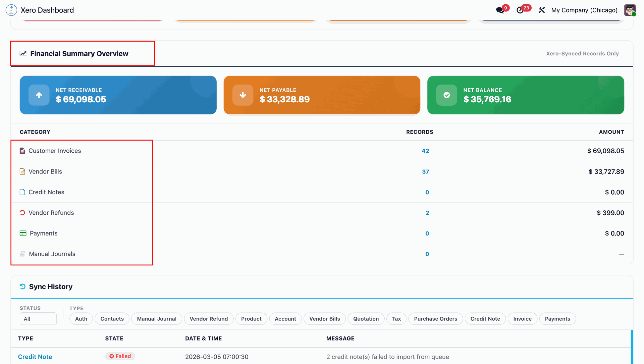Click the Credit Note sync history entry

pyautogui.click(x=35, y=357)
